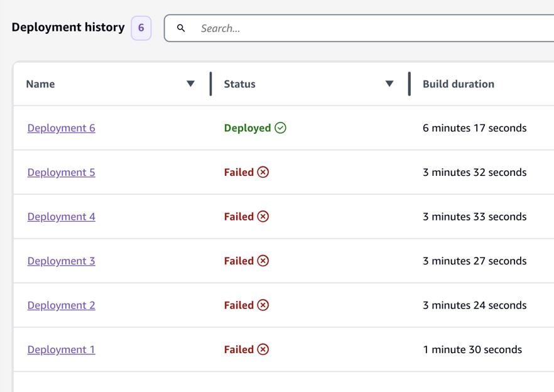Image resolution: width=554 pixels, height=392 pixels.
Task: Click the failed X icon for Deployment 1
Action: 263,349
